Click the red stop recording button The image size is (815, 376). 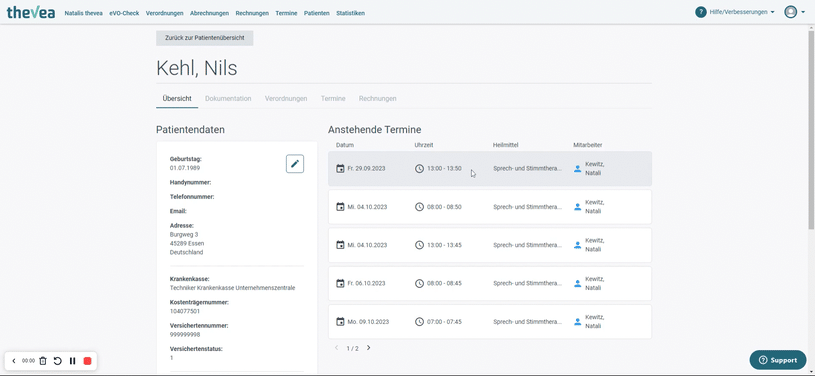(87, 361)
